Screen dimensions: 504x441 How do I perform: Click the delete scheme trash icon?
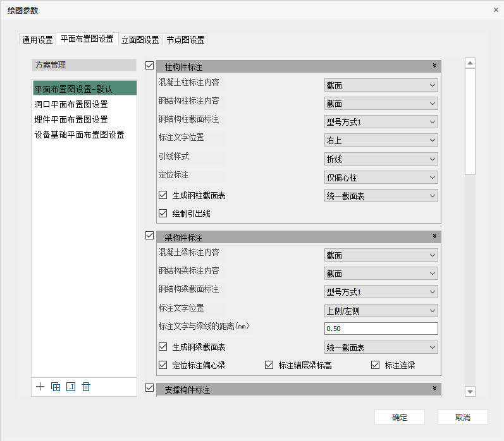[x=86, y=387]
